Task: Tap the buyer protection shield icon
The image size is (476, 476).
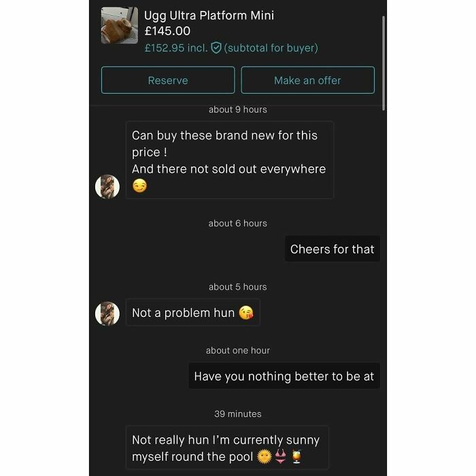Action: (x=216, y=48)
